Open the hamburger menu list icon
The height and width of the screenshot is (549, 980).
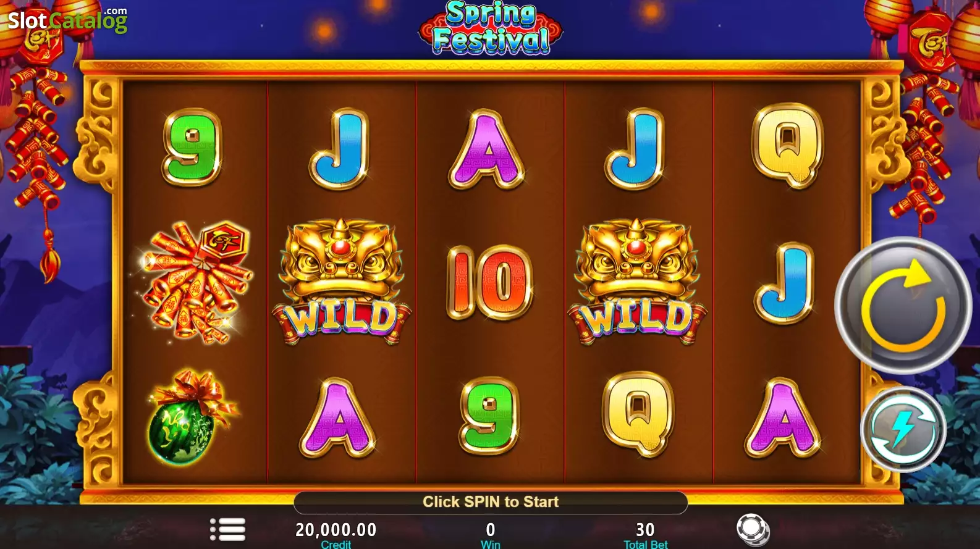tap(228, 529)
